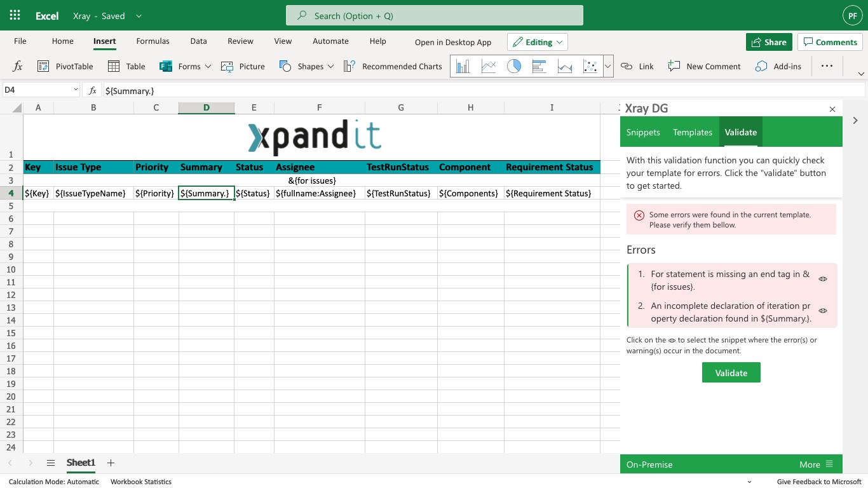Open more ribbon options ellipsis

coord(827,66)
